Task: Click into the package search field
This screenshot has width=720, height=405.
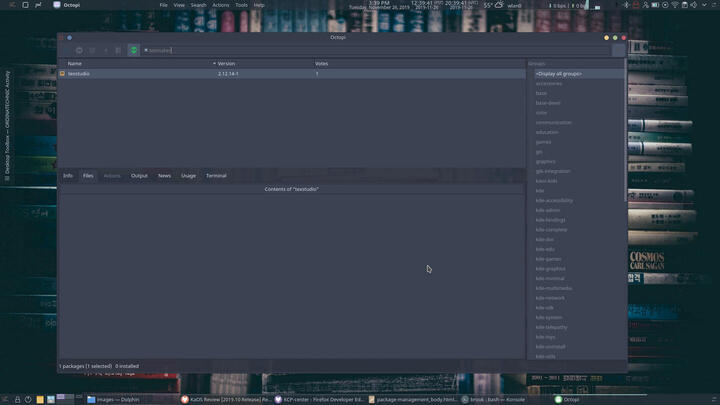Action: click(377, 50)
